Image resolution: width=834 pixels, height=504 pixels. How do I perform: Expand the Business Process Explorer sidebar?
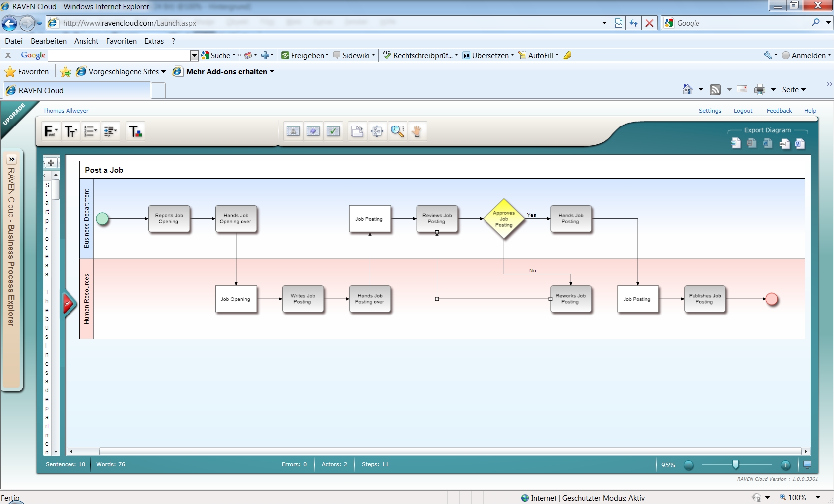click(12, 160)
